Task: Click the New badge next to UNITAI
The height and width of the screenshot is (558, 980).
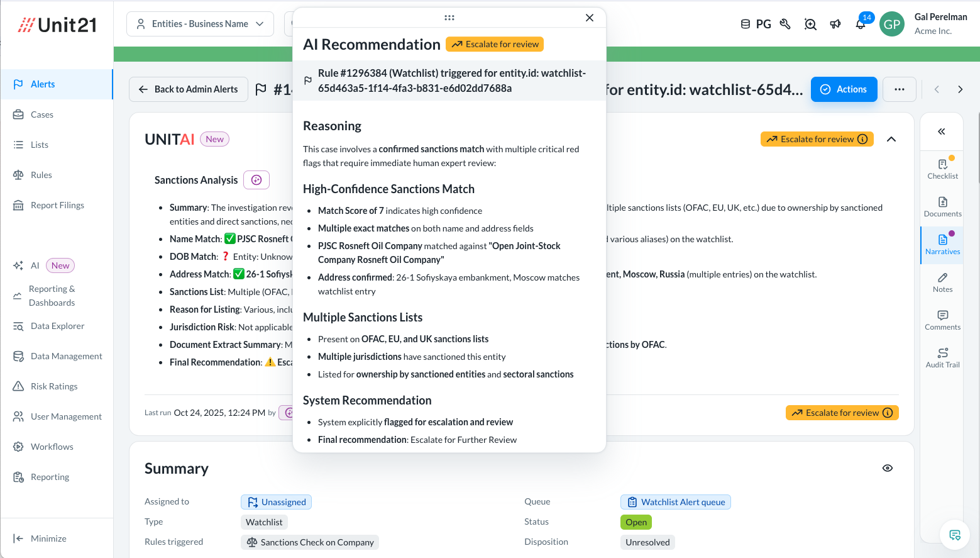Action: [x=214, y=139]
